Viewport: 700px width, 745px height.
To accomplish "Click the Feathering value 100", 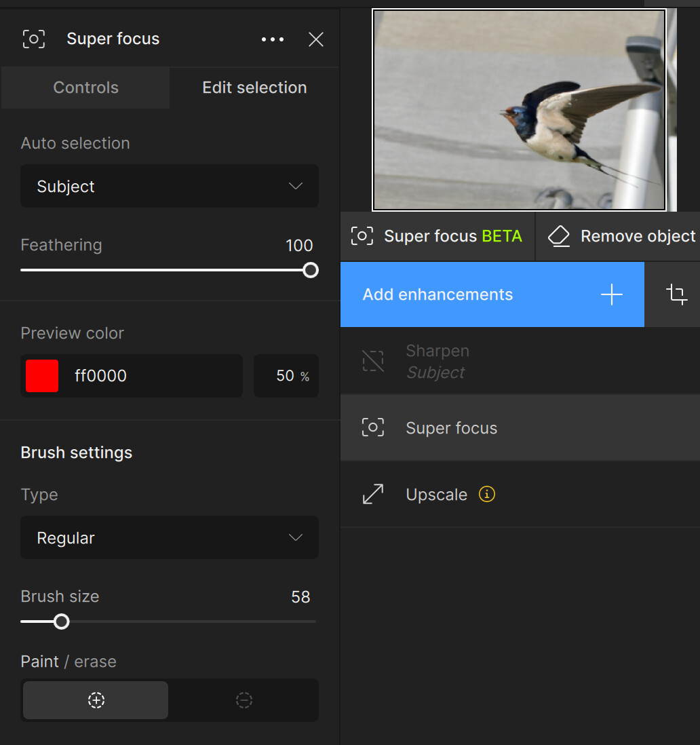I will click(x=299, y=246).
